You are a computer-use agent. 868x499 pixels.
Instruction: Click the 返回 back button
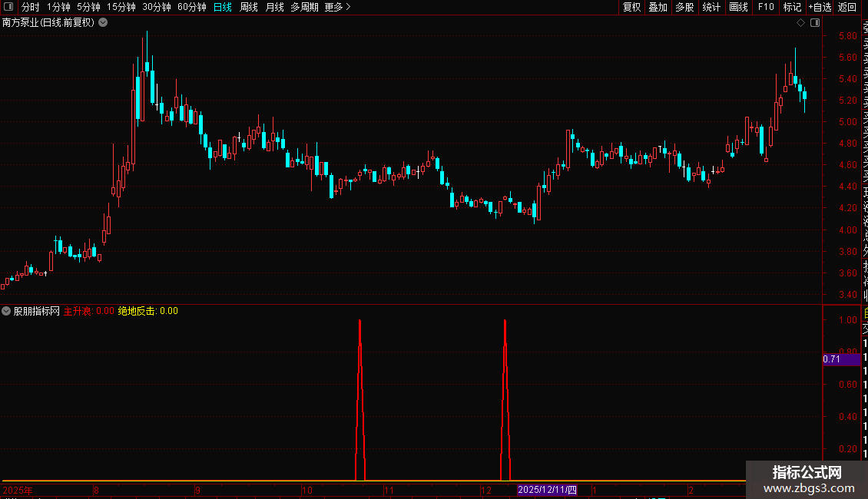tap(847, 7)
